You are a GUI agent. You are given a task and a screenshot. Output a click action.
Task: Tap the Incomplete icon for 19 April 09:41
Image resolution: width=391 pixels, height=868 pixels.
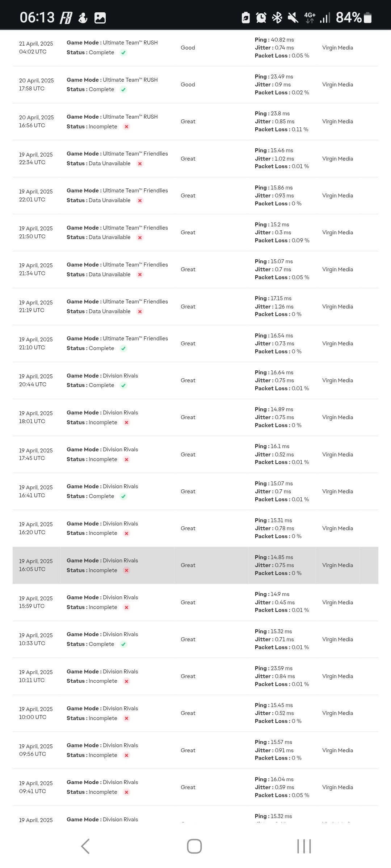point(126,792)
